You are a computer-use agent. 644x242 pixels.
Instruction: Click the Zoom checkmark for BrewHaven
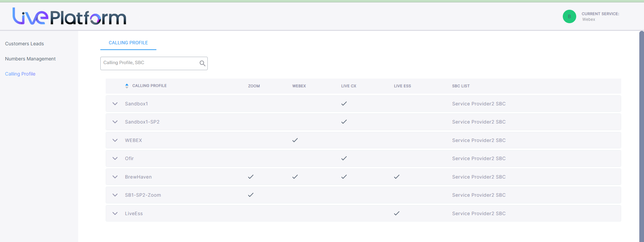(x=251, y=177)
